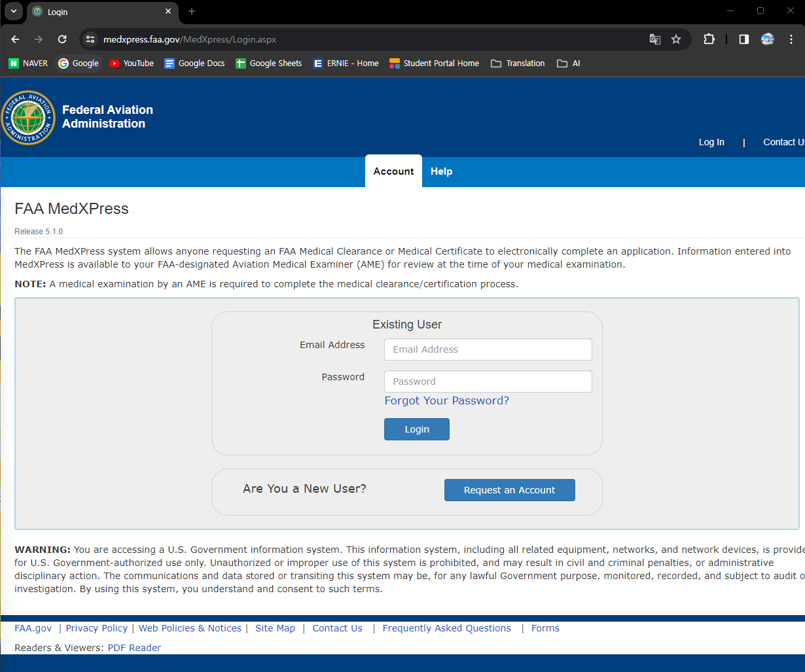This screenshot has width=805, height=672.
Task: Click Request an Account button
Action: 510,490
